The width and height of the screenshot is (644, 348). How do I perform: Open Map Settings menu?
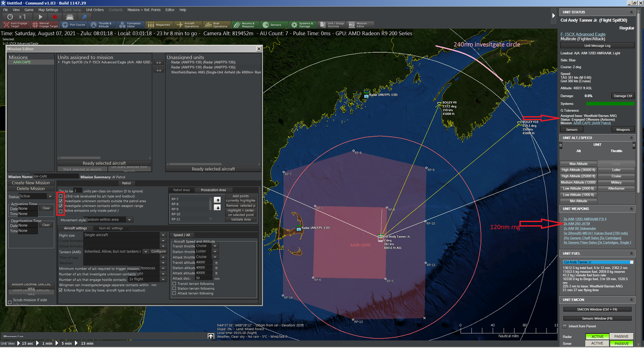[48, 10]
